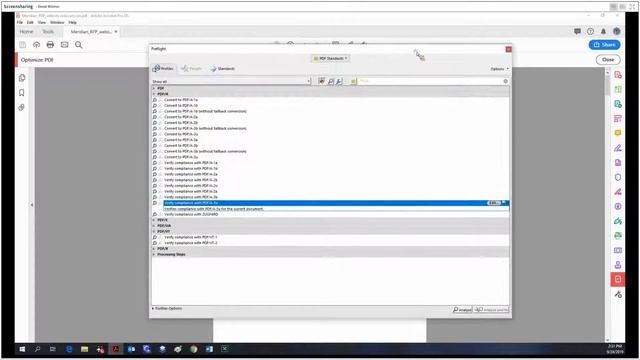Open the page thumbnails panel icon
The image size is (640, 360).
pyautogui.click(x=22, y=78)
